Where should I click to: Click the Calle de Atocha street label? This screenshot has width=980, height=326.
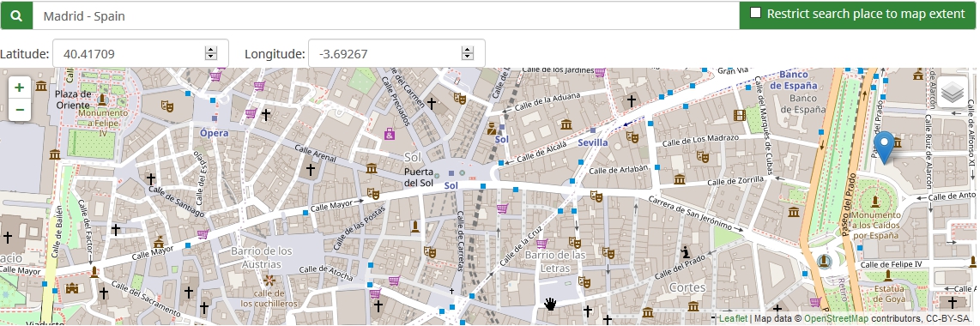(x=326, y=273)
